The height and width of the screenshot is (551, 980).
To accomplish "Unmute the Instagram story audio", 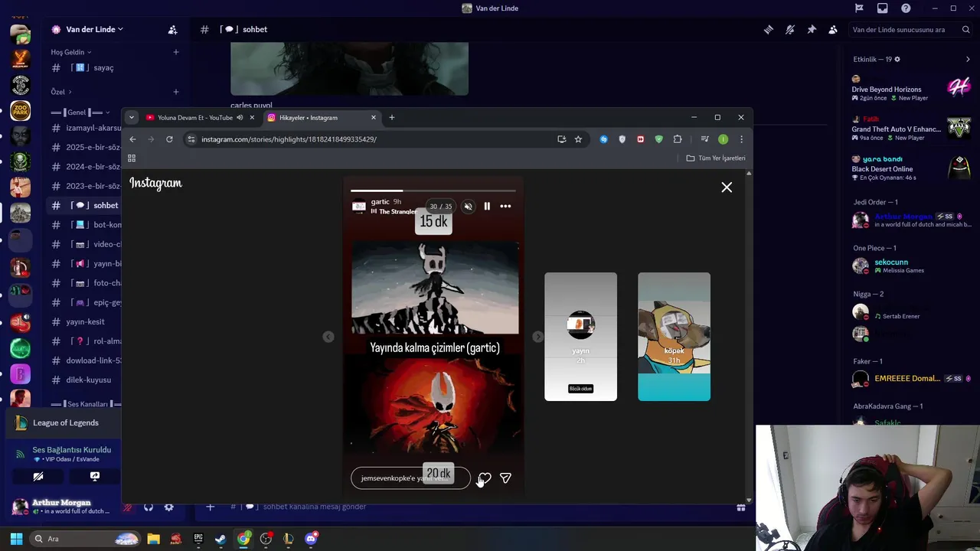I will [468, 206].
